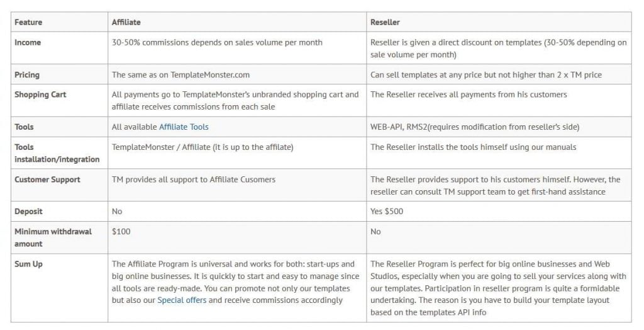Click the TM provides all support cell
The image size is (644, 330).
[x=193, y=179]
